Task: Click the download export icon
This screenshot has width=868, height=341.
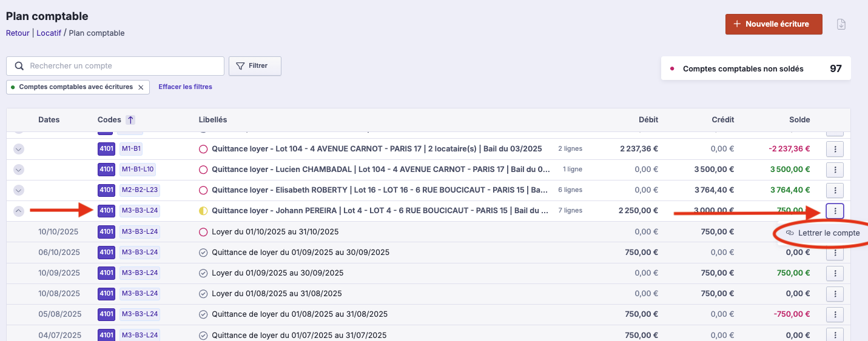Action: [x=841, y=24]
